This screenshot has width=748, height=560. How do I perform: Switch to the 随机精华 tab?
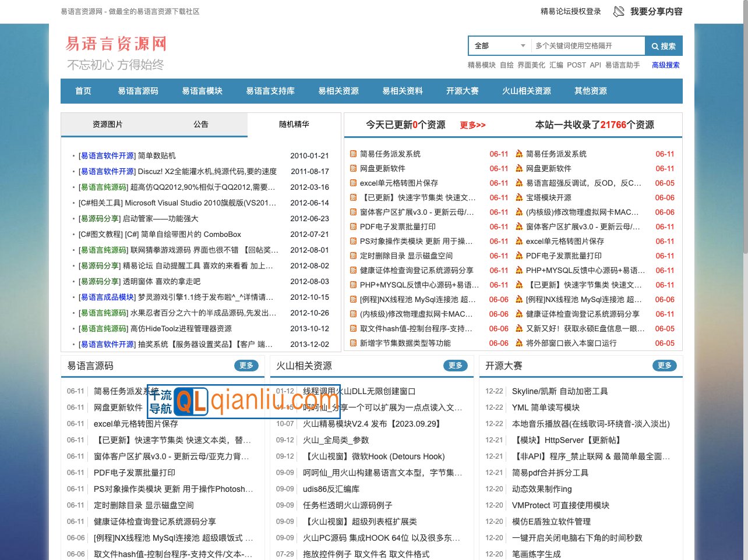coord(294,125)
